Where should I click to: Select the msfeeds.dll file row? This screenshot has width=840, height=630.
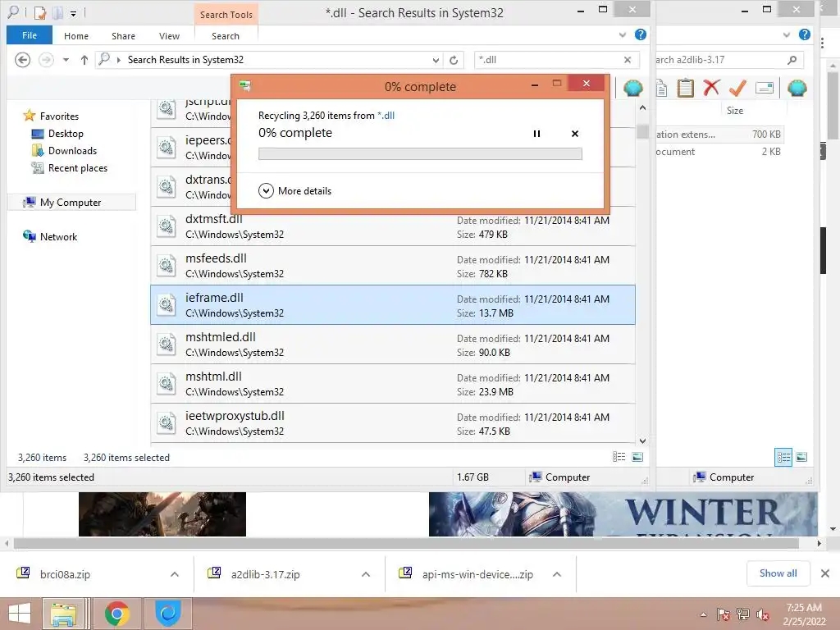[x=393, y=266]
